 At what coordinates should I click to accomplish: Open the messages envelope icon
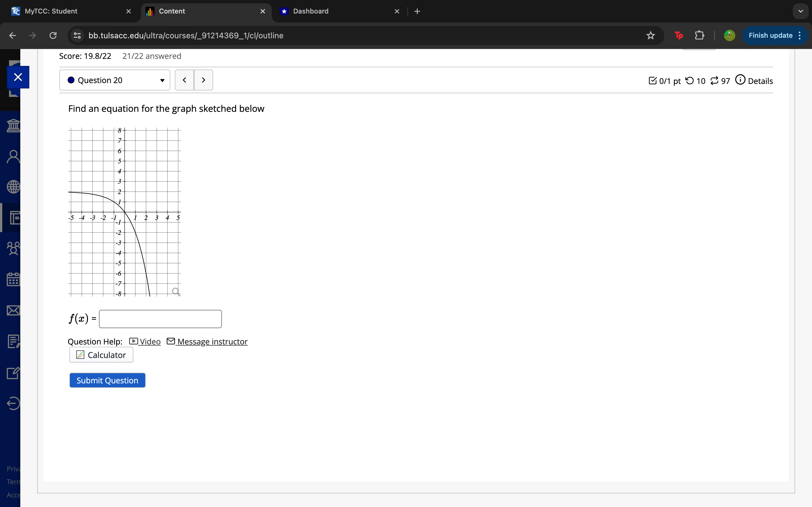13,310
